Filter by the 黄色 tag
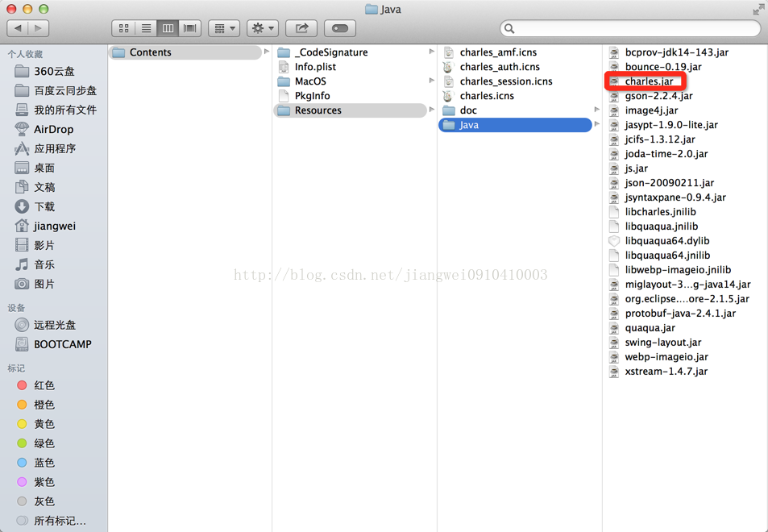Screen dimensions: 768x532 (x=35, y=424)
